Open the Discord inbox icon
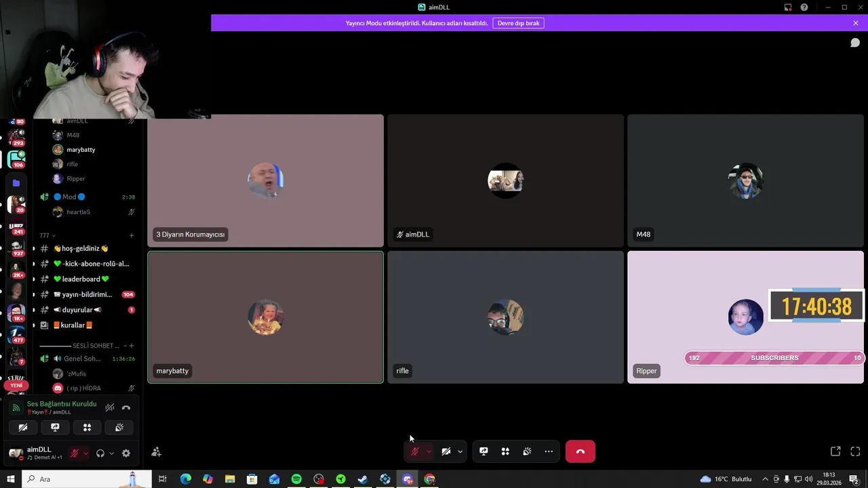The image size is (868, 488). pyautogui.click(x=788, y=7)
